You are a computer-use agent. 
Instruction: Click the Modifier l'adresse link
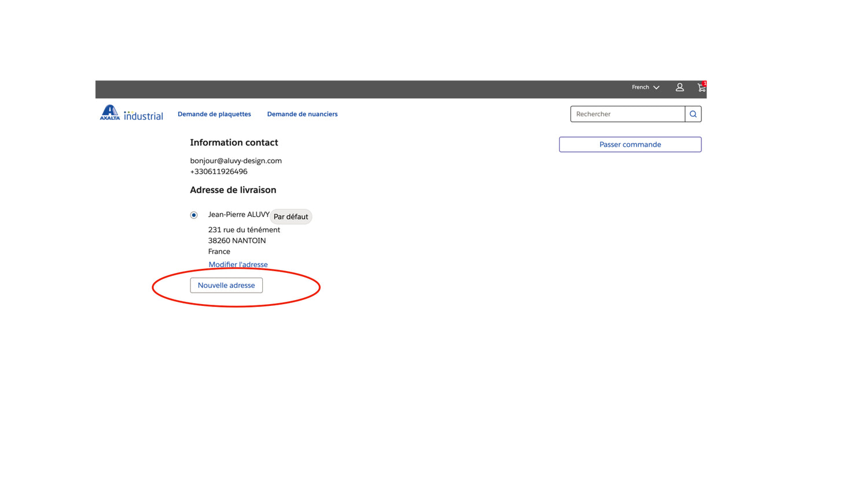(238, 265)
